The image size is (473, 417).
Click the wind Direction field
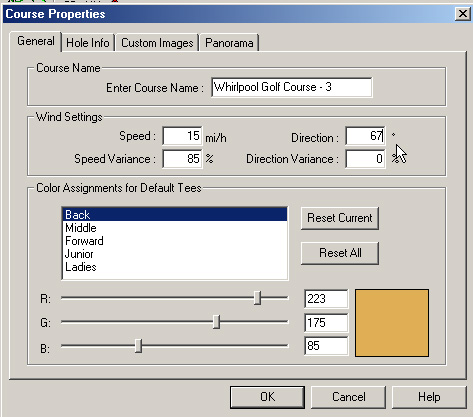pos(365,136)
